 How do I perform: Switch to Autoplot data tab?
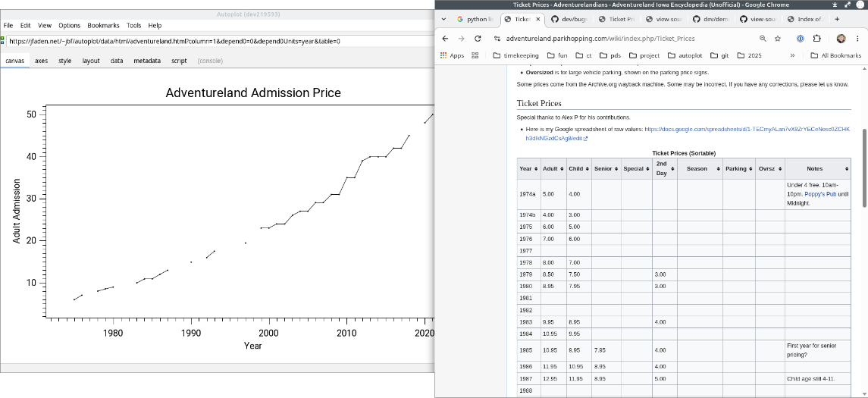(116, 61)
